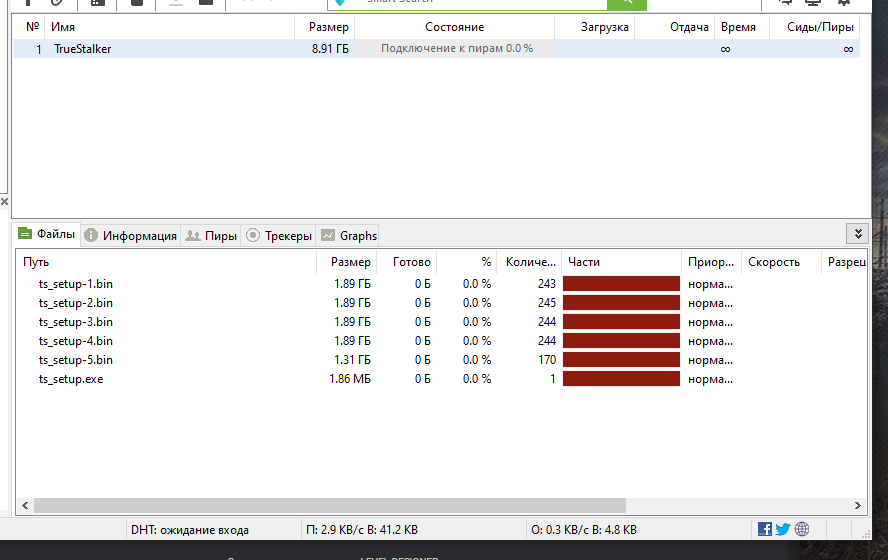888x560 pixels.
Task: Select file ts_setup-2.bin
Action: (75, 303)
